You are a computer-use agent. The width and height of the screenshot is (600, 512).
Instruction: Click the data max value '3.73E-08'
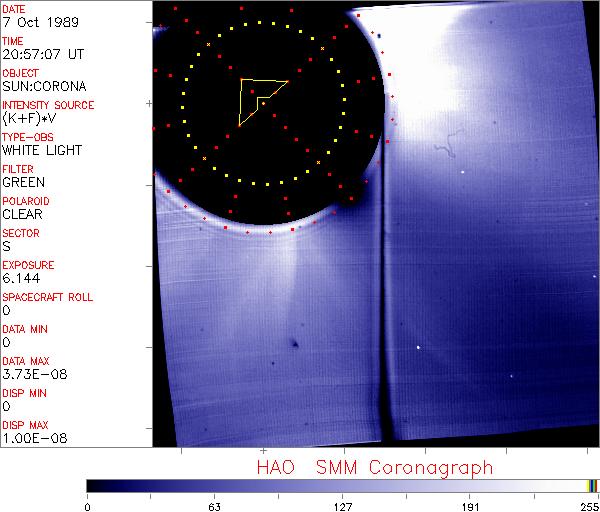click(x=29, y=374)
